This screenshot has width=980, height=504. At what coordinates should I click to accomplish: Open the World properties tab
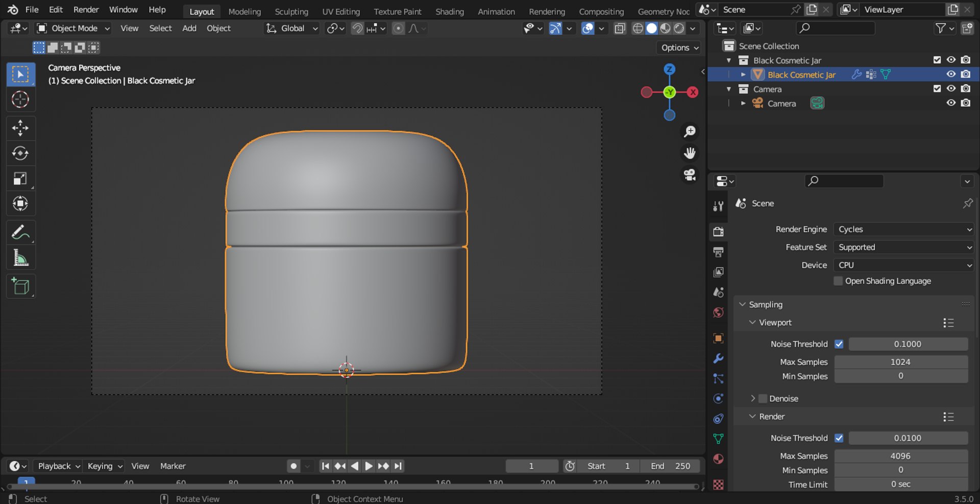tap(718, 313)
